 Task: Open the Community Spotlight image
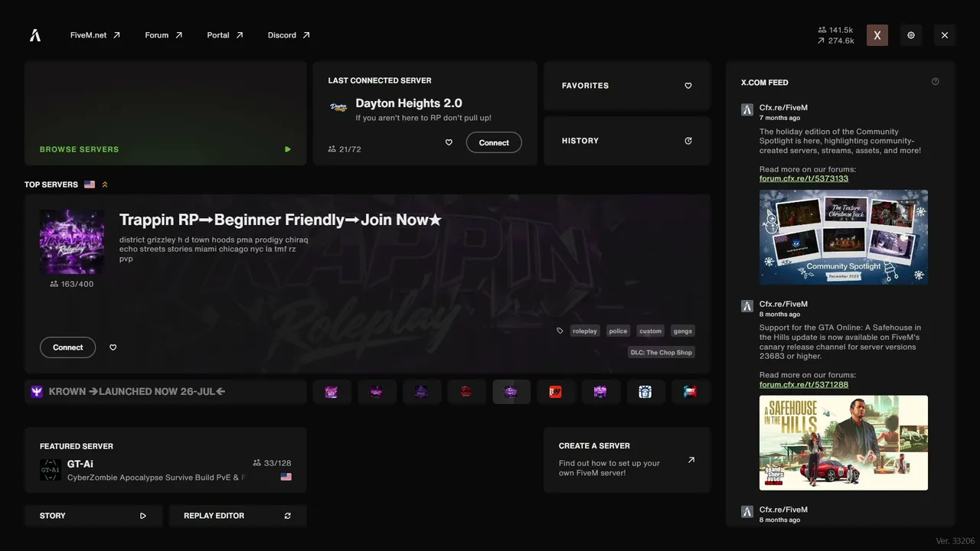tap(844, 237)
